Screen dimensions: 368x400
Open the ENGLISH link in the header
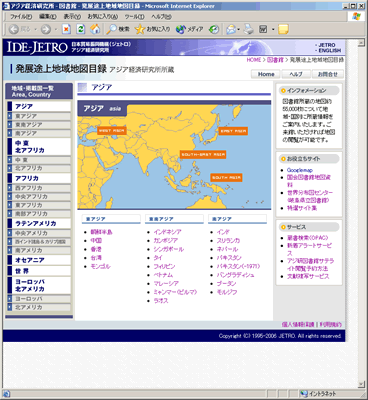pos(329,51)
